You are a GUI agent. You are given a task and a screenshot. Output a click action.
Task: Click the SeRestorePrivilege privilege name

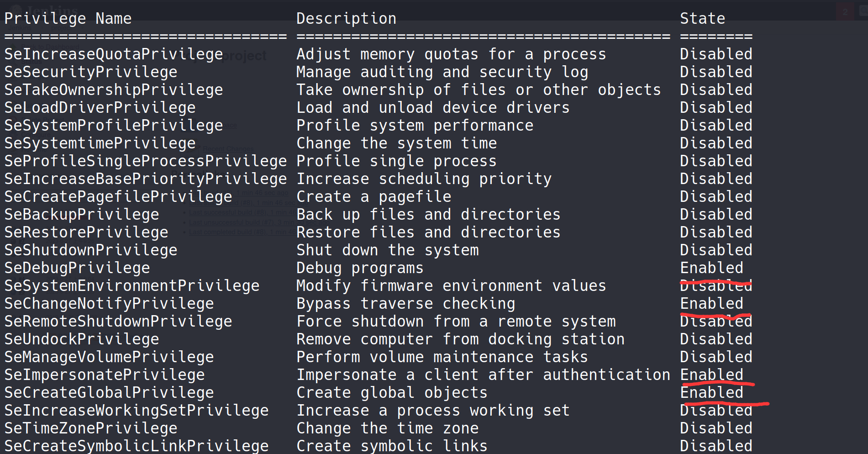pos(86,232)
